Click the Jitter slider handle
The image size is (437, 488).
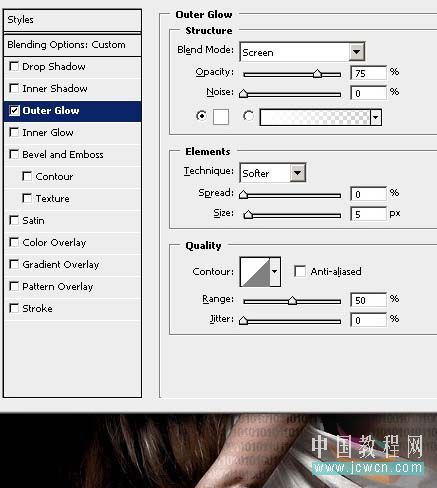click(243, 320)
